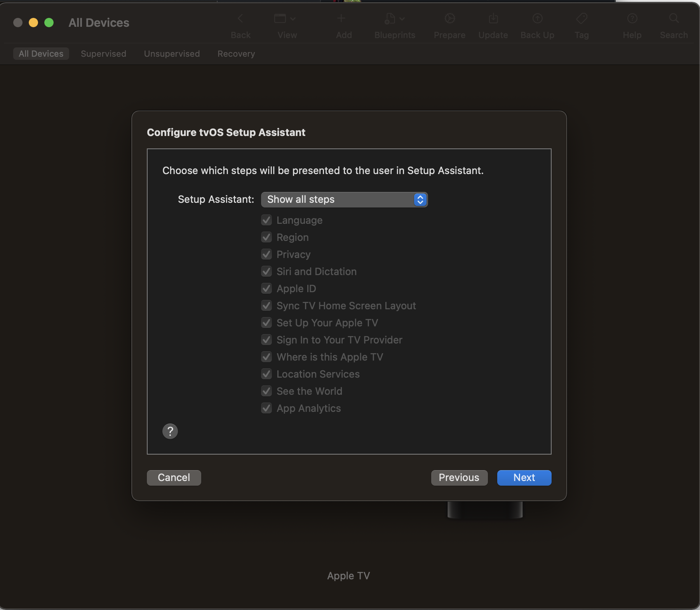Click the Previous button
The image size is (700, 610).
459,478
